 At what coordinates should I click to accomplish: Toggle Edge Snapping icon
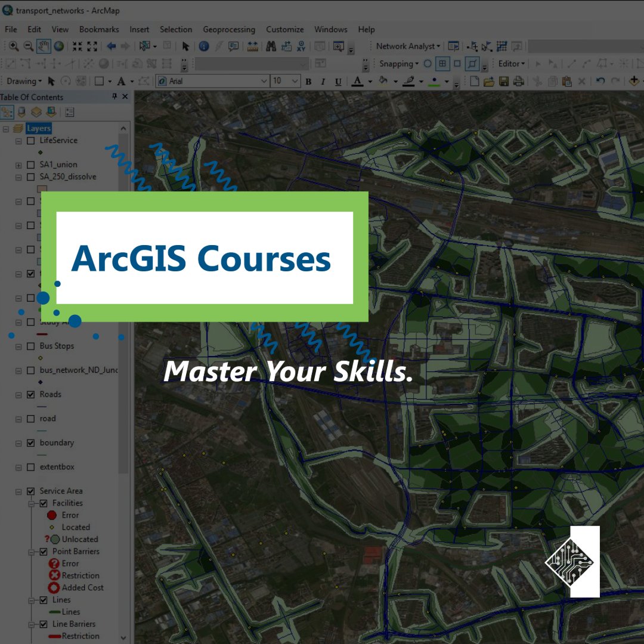pyautogui.click(x=472, y=64)
